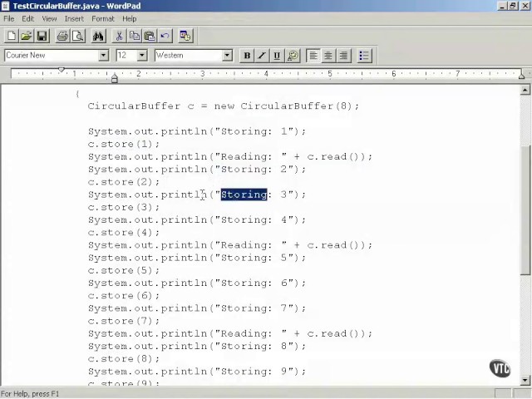The height and width of the screenshot is (399, 532).
Task: Toggle Underline formatting
Action: 277,56
